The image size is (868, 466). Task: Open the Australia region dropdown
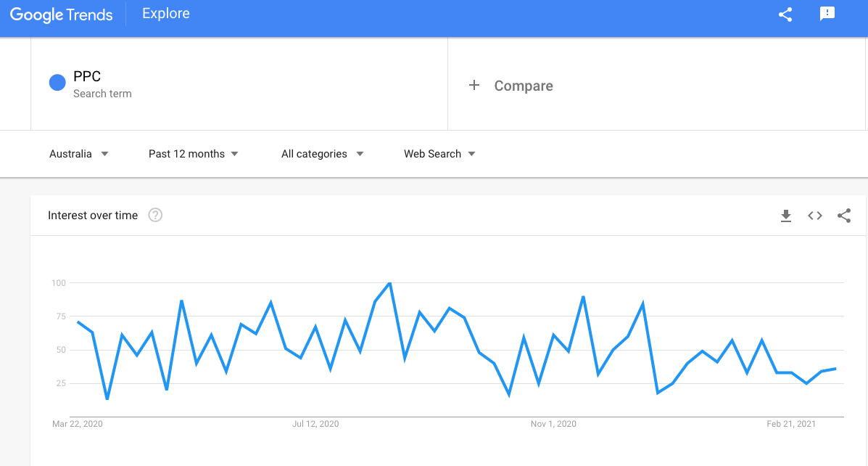79,153
